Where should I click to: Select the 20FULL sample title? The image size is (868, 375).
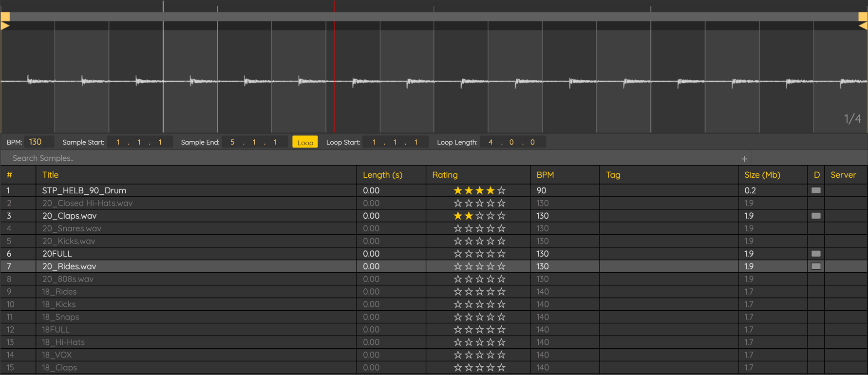point(57,254)
